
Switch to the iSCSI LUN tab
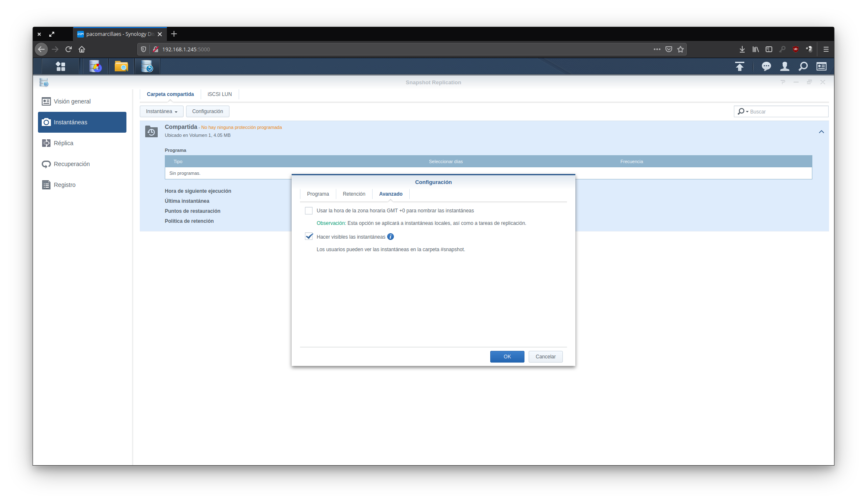219,94
